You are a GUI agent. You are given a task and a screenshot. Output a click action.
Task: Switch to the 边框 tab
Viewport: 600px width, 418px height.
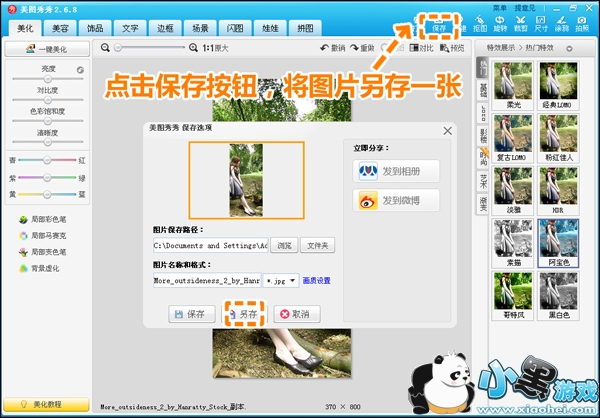click(x=165, y=28)
